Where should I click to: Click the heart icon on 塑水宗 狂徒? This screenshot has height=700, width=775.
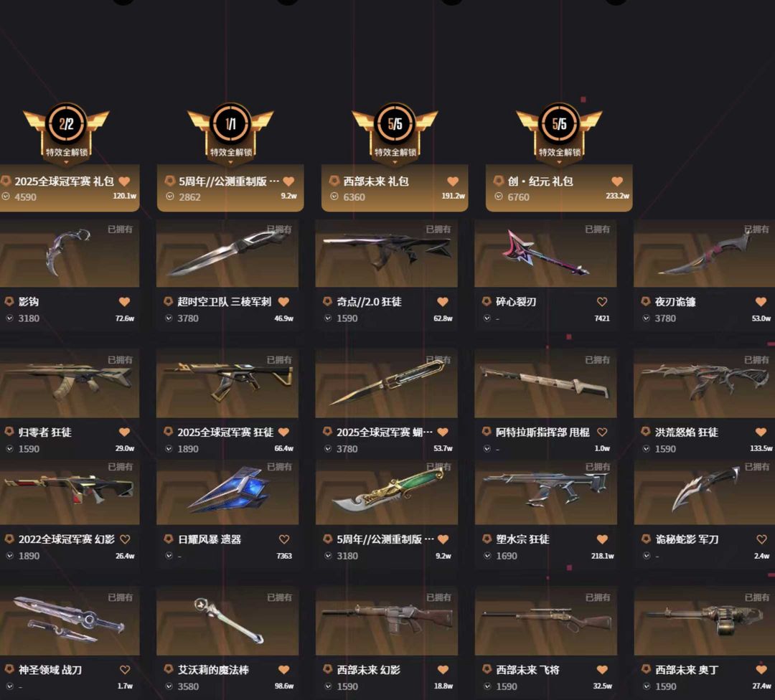601,539
